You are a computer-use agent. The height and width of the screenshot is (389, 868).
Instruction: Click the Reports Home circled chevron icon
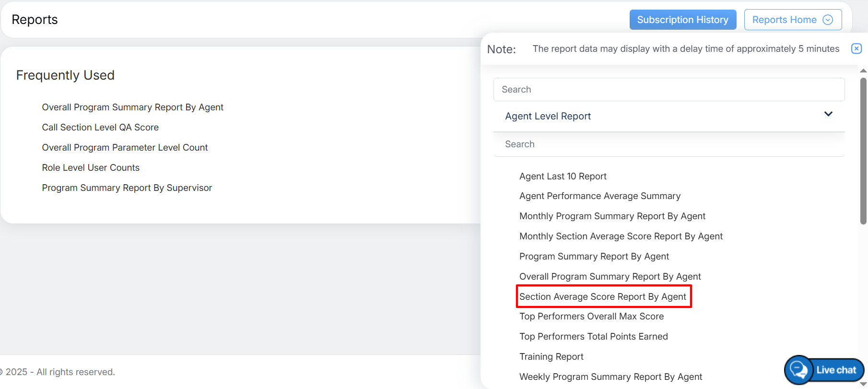[x=828, y=20]
